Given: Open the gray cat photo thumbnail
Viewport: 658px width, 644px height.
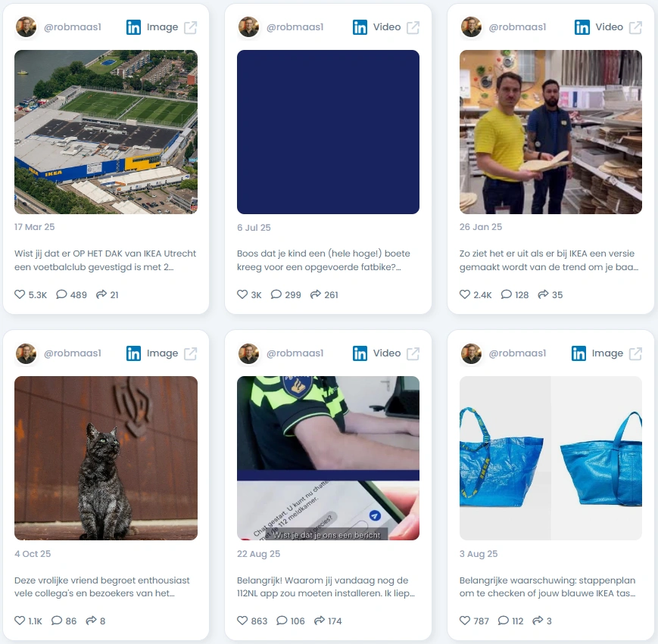Looking at the screenshot, I should [106, 459].
